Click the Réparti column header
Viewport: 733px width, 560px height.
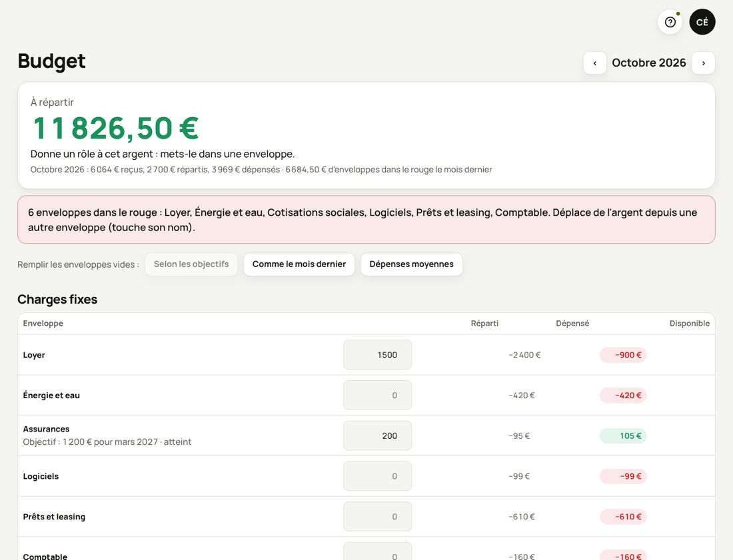[x=484, y=323]
